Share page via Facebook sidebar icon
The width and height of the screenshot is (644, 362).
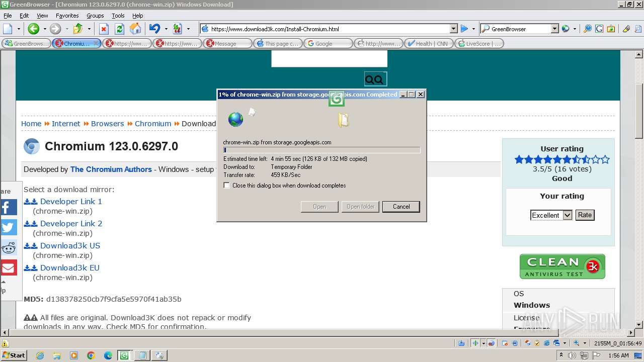coord(9,207)
